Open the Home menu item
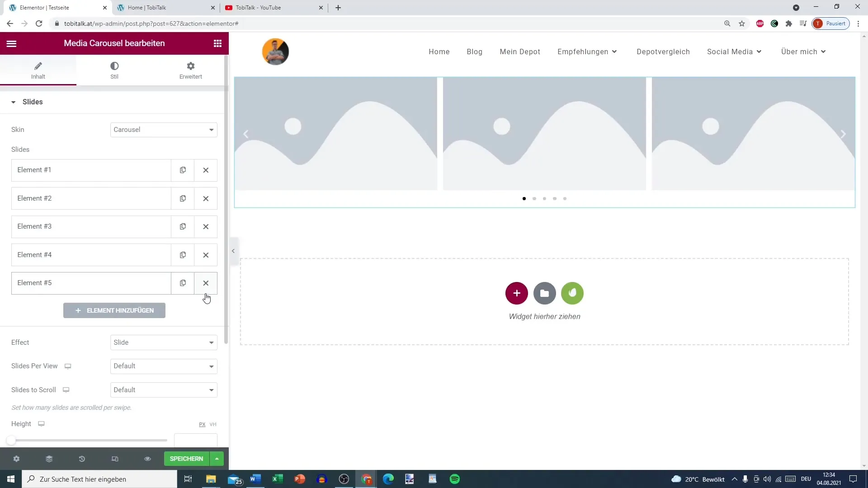The height and width of the screenshot is (488, 868). click(439, 52)
